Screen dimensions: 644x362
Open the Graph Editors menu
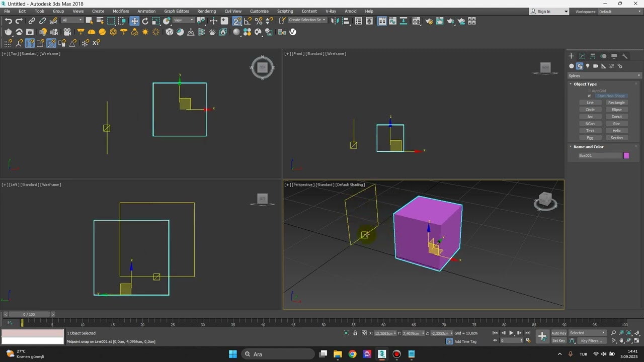(x=177, y=11)
